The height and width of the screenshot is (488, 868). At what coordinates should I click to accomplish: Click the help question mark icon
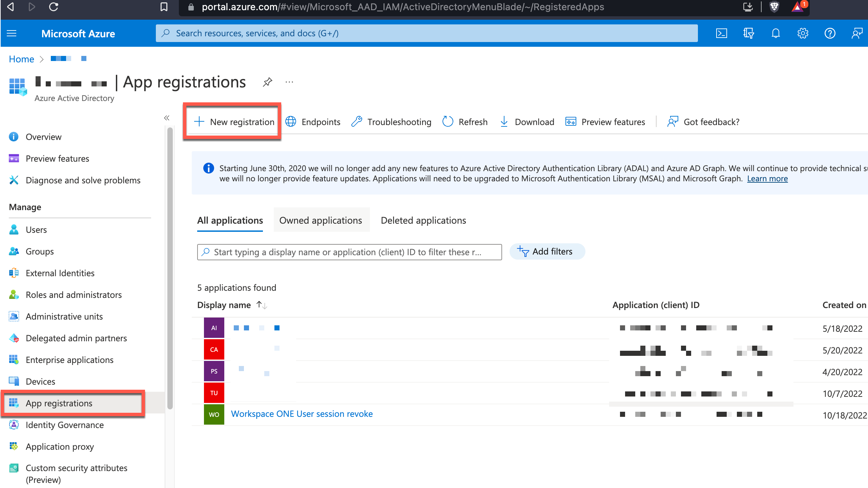coord(830,33)
